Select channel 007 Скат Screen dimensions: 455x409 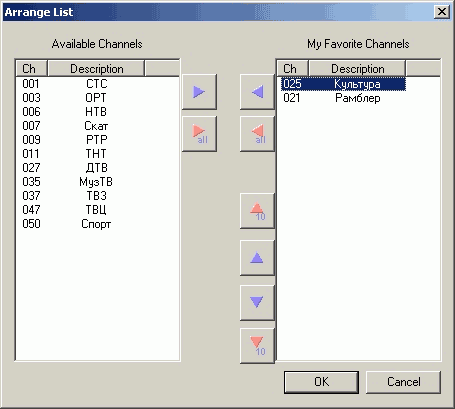[81, 126]
